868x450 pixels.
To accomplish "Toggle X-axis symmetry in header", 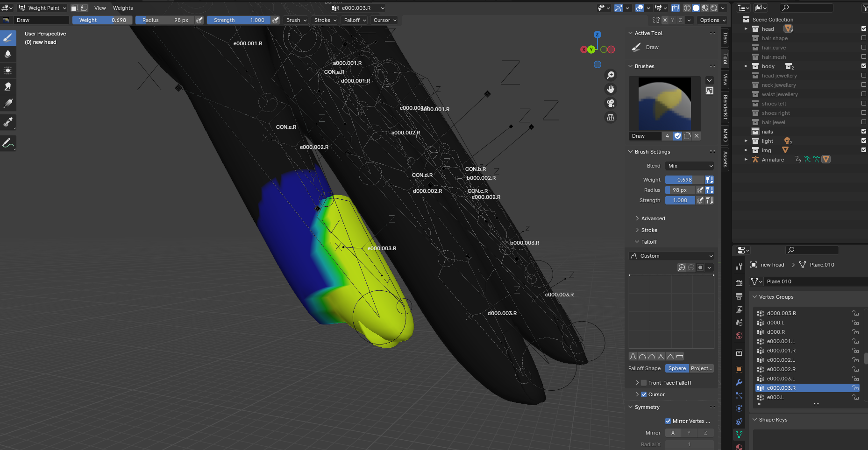I will [x=665, y=20].
